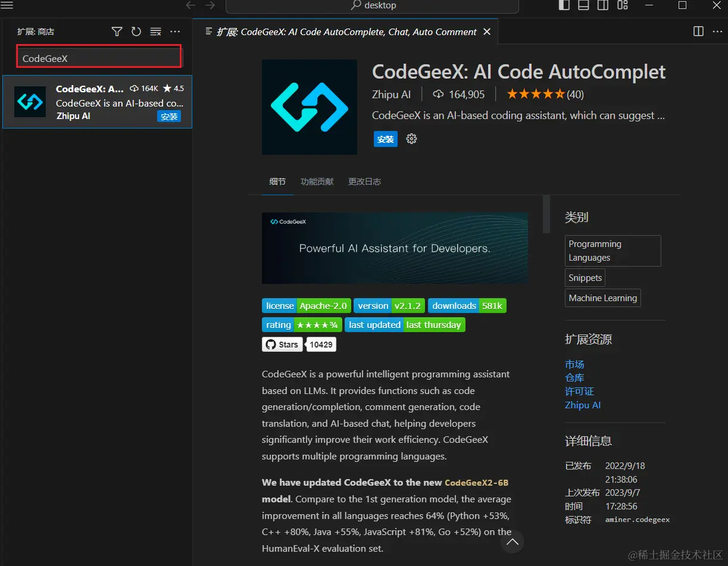This screenshot has width=728, height=566.
Task: Click the aminer.codegeex identifier
Action: pos(638,520)
